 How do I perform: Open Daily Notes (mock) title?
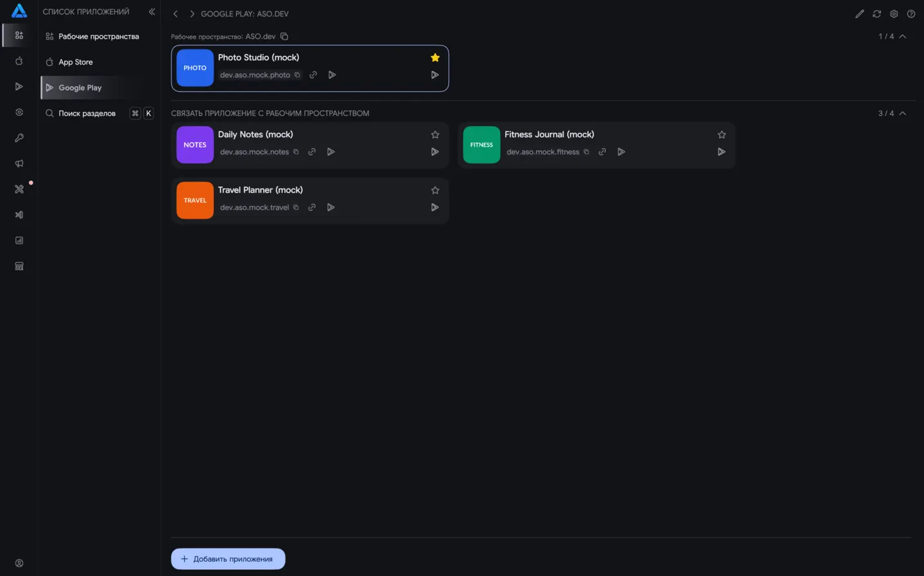pos(255,135)
